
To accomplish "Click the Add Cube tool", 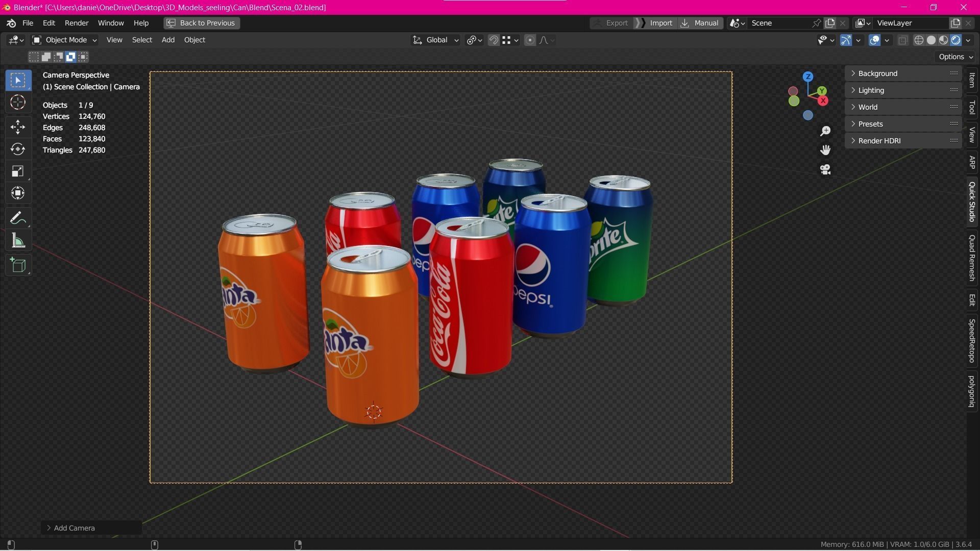I will point(18,265).
